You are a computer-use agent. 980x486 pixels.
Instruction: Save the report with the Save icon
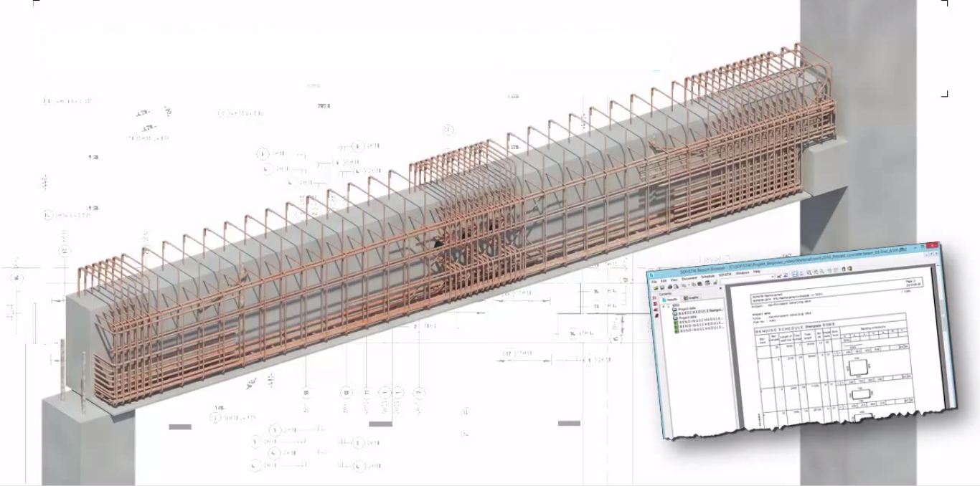tap(662, 287)
